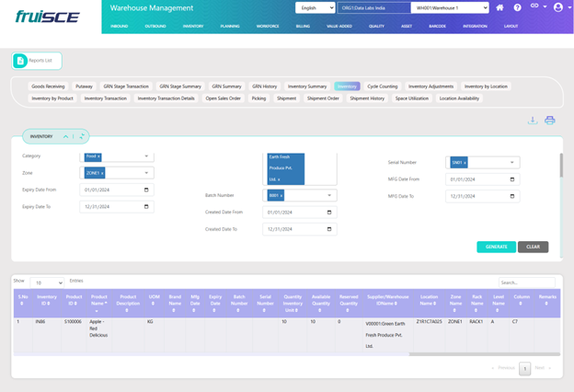Screen dimensions: 574x392
Task: Remove the ZONE1 tag from Zone
Action: [102, 173]
